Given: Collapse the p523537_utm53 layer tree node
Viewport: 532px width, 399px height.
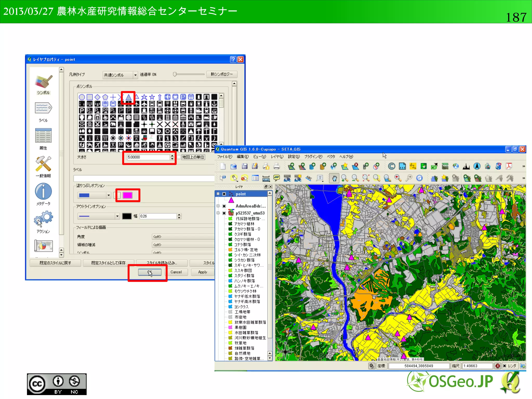Looking at the screenshot, I should 218,213.
